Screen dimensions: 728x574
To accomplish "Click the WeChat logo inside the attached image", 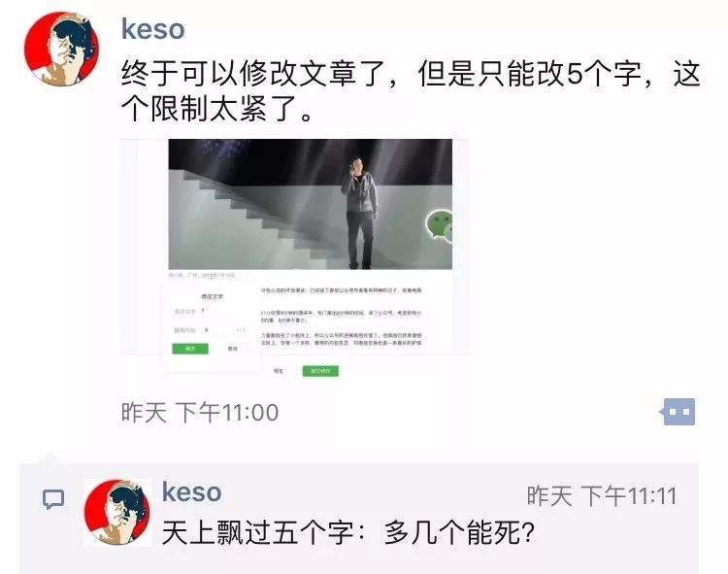I will [x=439, y=225].
